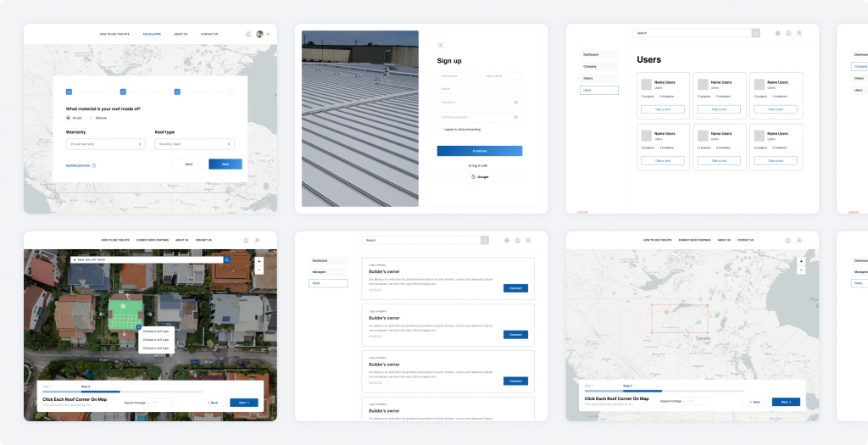The width and height of the screenshot is (868, 445).
Task: Select the Silicone radio button
Action: pyautogui.click(x=92, y=118)
